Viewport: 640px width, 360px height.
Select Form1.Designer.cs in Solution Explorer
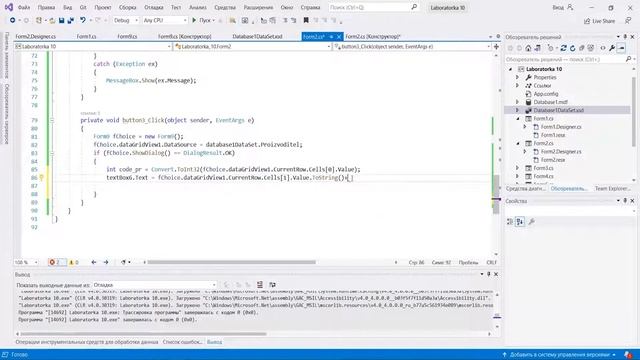(561, 127)
